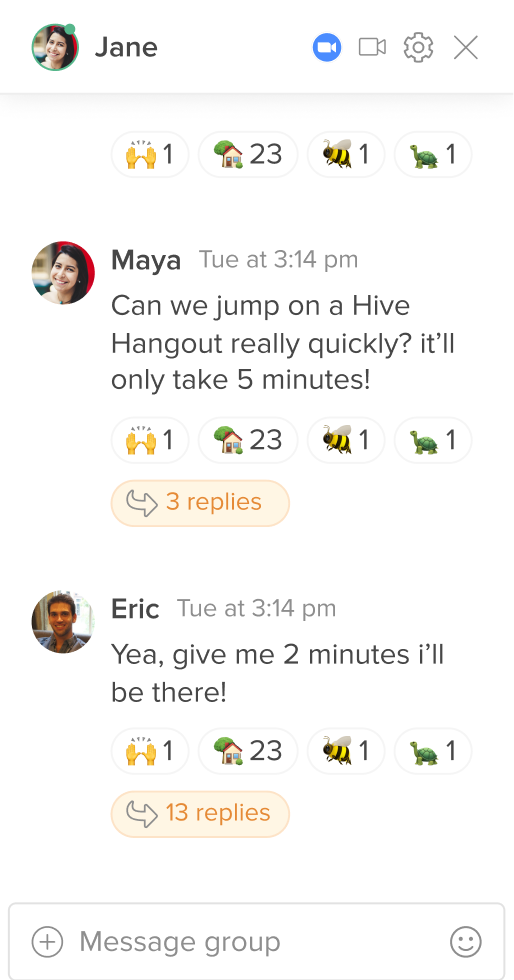Click Eric's name on his message
The height and width of the screenshot is (980, 514).
135,609
